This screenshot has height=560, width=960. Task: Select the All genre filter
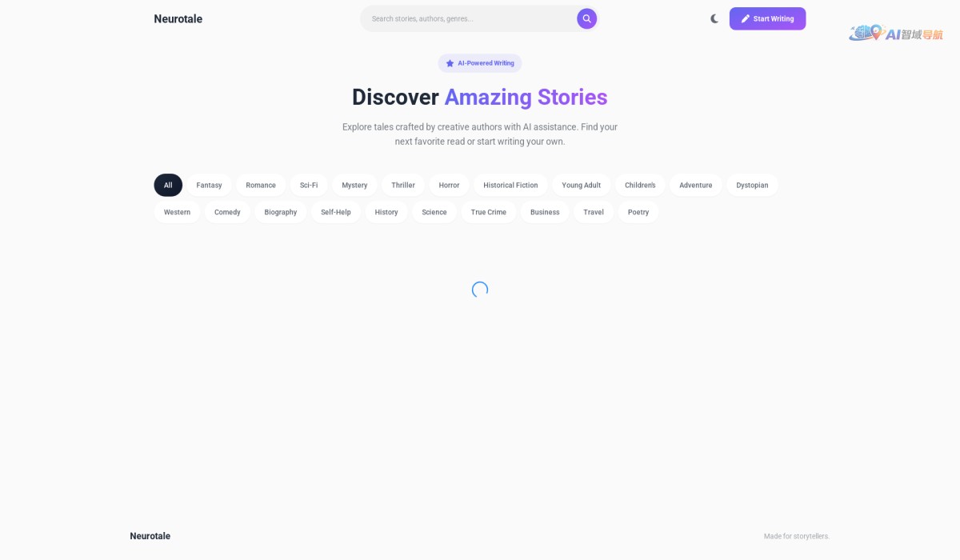click(x=168, y=185)
